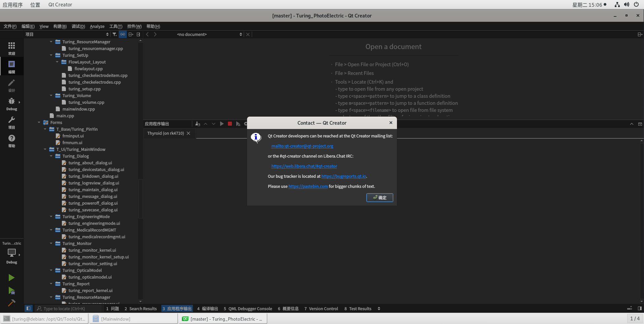The width and height of the screenshot is (644, 324).
Task: Open the Version Control pane
Action: click(321, 309)
